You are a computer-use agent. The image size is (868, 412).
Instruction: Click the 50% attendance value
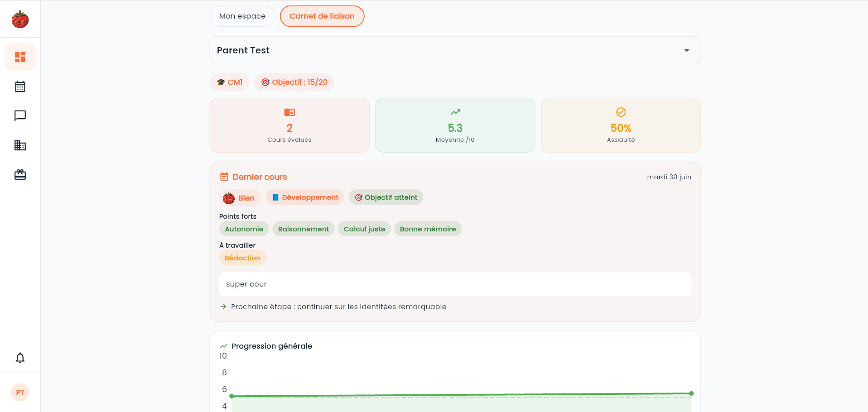621,128
